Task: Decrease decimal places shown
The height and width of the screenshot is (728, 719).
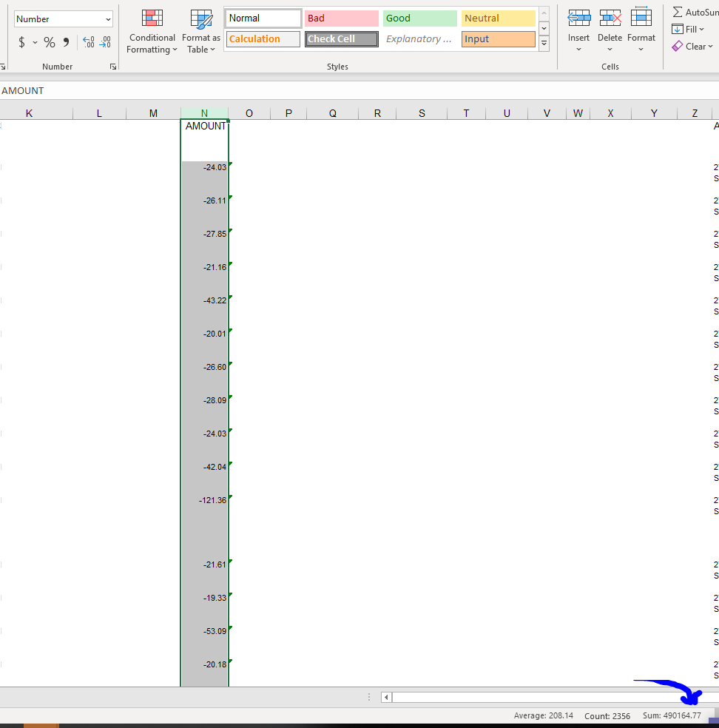Action: 105,42
